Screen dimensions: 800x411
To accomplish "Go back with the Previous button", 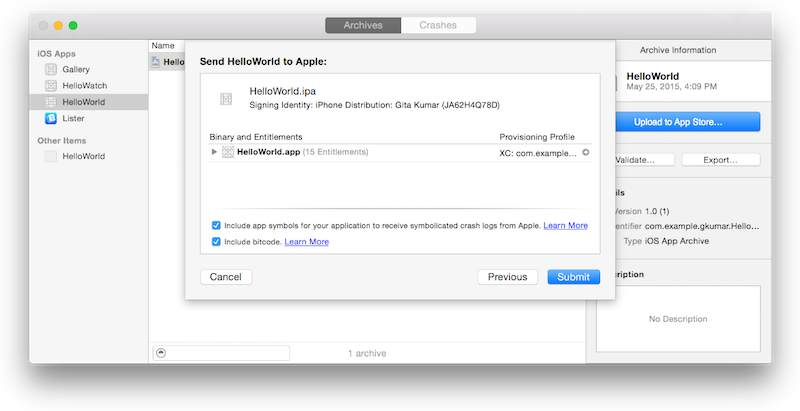I will click(x=507, y=277).
